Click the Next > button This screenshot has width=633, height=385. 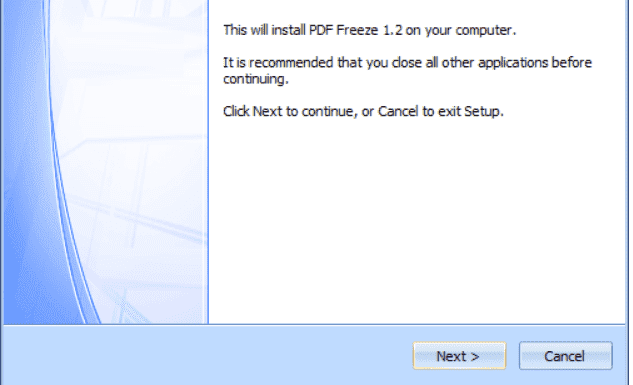(x=459, y=356)
